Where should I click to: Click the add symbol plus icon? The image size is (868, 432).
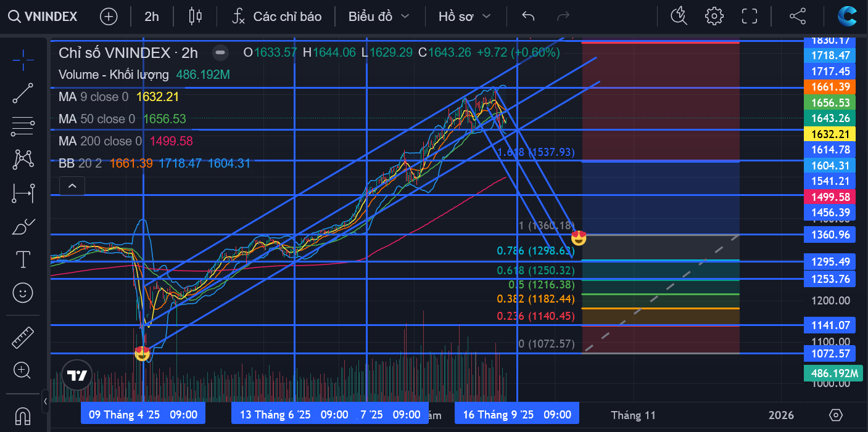pyautogui.click(x=109, y=17)
